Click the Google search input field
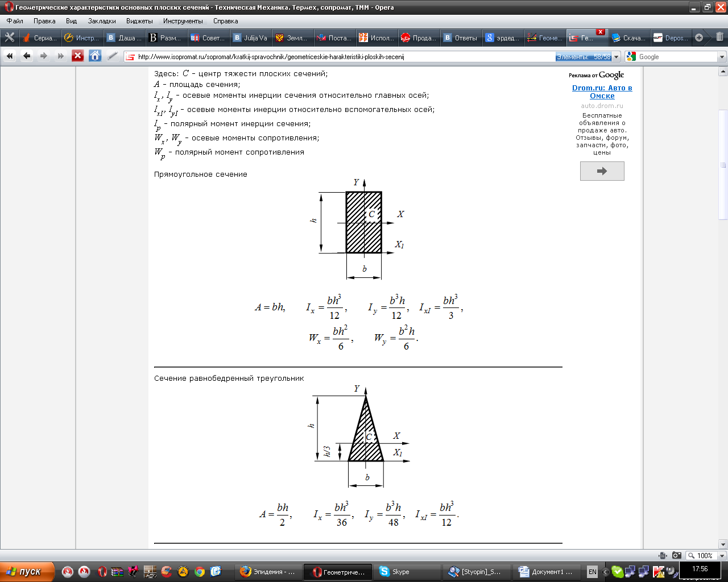The width and height of the screenshot is (728, 582). tap(677, 57)
